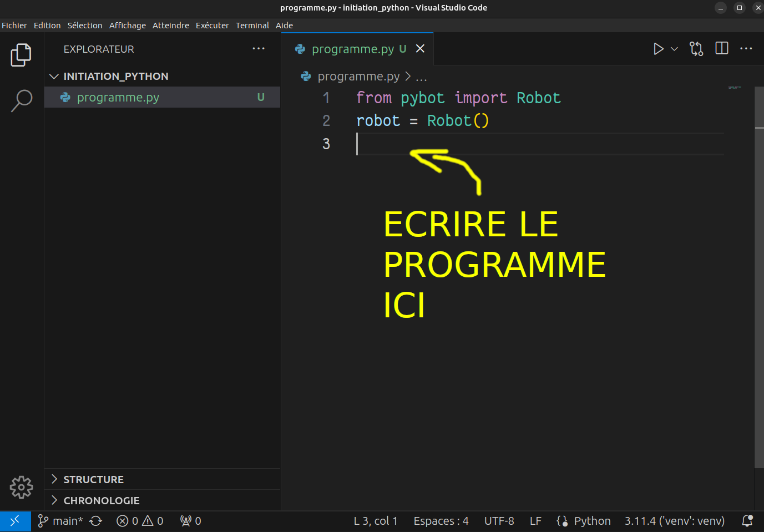Open the Edition menu

47,26
